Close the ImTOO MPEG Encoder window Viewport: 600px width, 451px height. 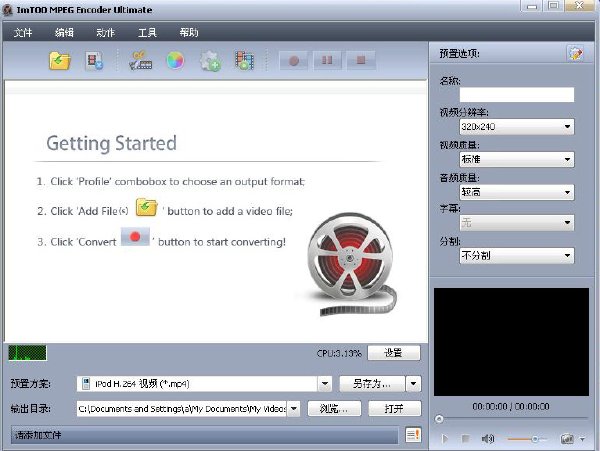tap(580, 6)
